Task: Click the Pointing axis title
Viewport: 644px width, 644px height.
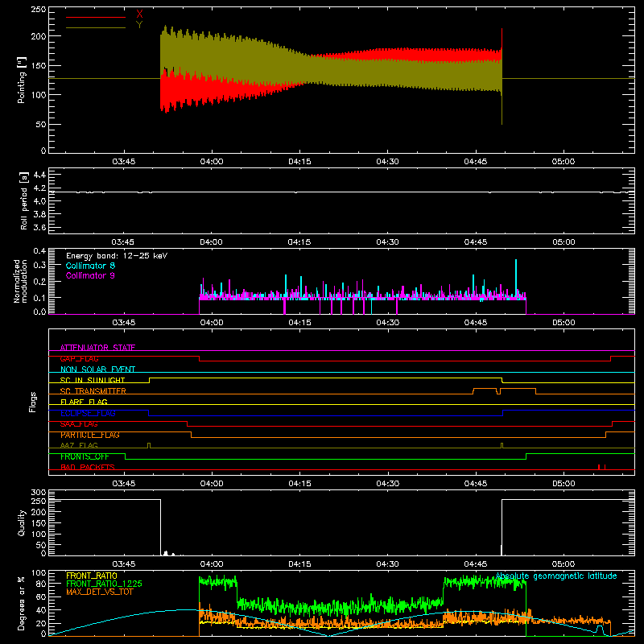Action: [22, 80]
